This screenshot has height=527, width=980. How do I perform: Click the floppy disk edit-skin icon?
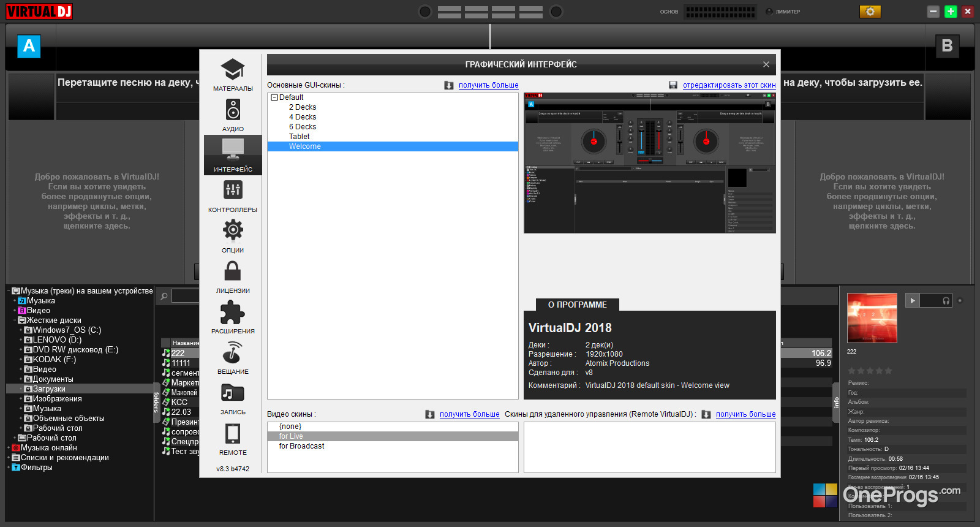(x=673, y=85)
